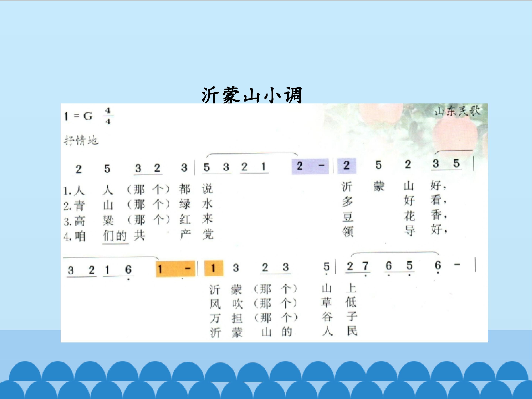
Task: Click the purple highlighted 2 without a dash
Action: (x=347, y=166)
